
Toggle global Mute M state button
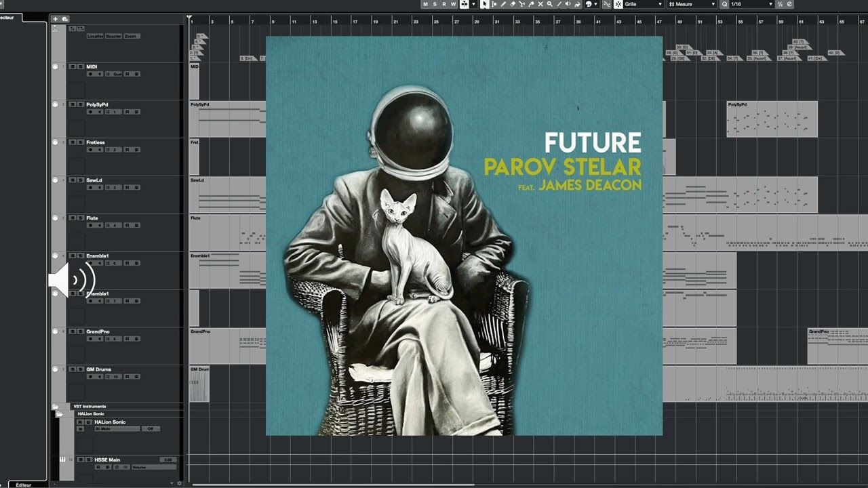(426, 4)
